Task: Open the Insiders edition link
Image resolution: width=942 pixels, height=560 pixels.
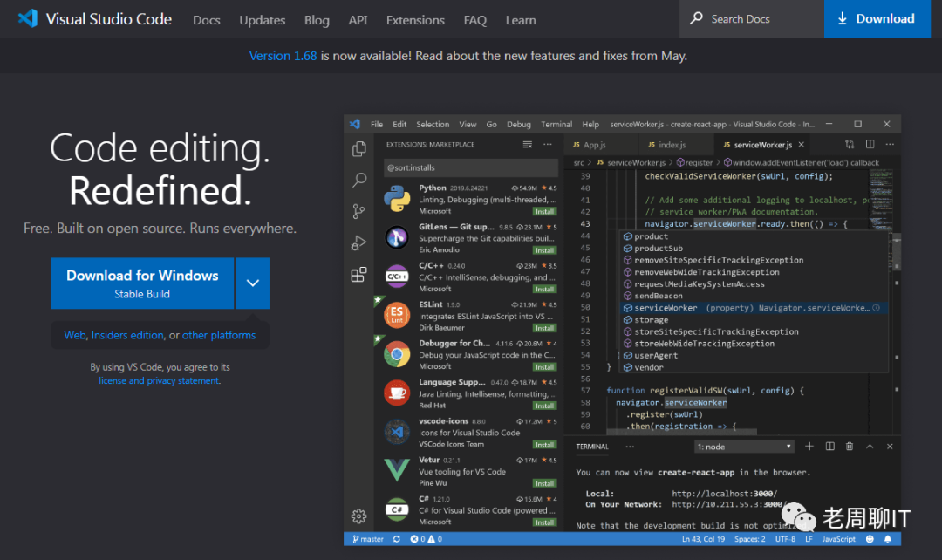Action: (x=127, y=335)
